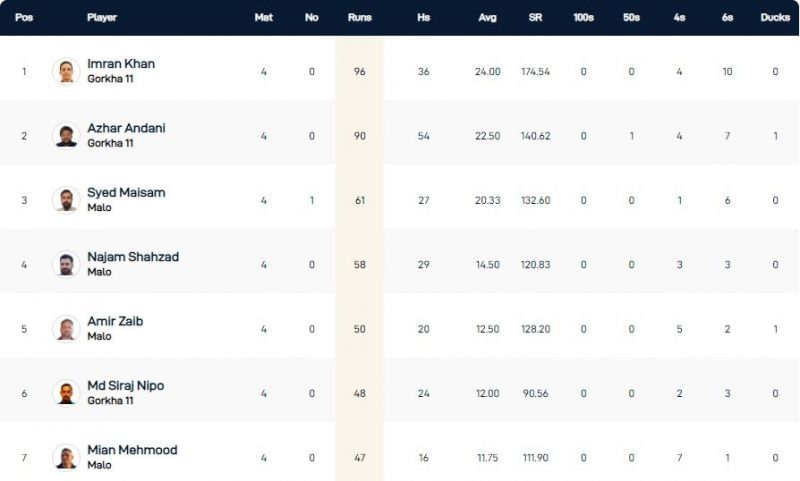Click Md Siraj Nipo's avatar image
This screenshot has width=800, height=481.
[x=66, y=393]
